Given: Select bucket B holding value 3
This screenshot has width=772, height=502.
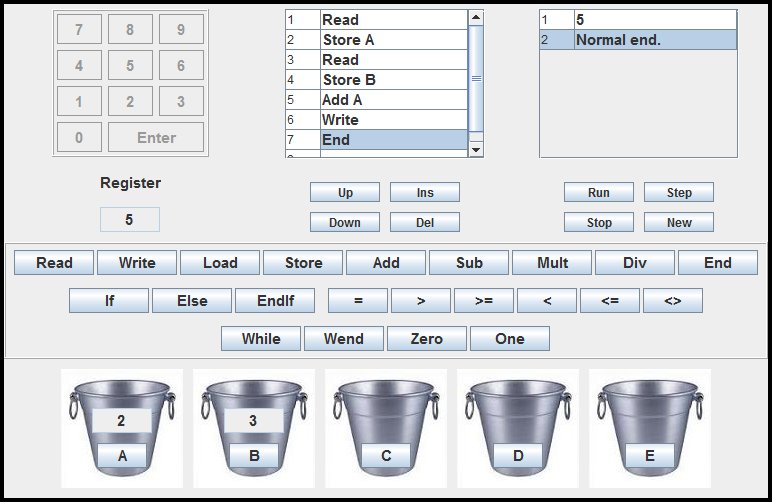Looking at the screenshot, I should click(253, 428).
